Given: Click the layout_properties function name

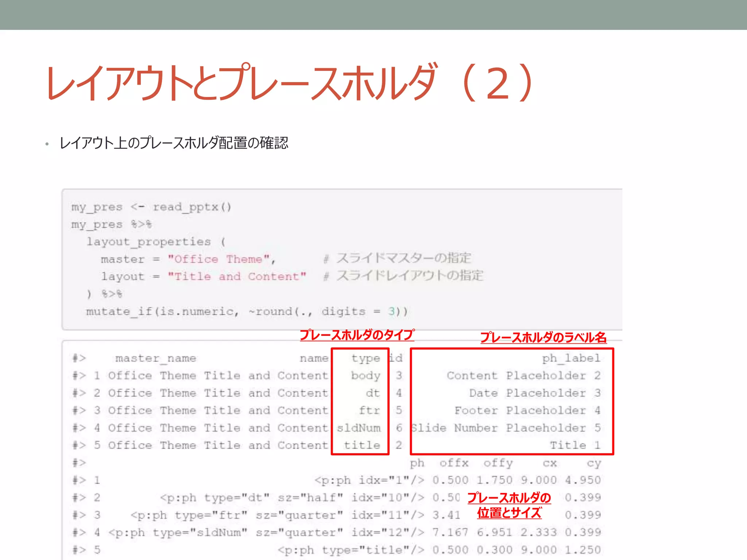Looking at the screenshot, I should 148,242.
